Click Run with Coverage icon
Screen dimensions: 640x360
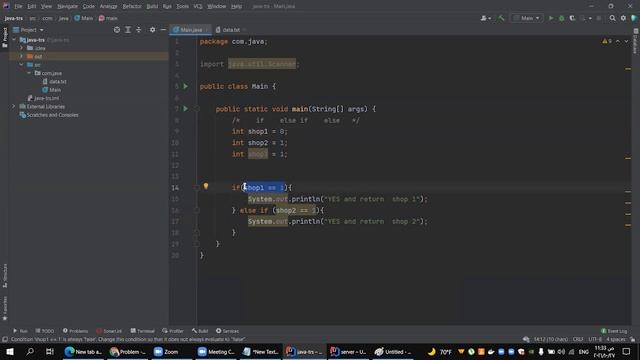(x=572, y=18)
